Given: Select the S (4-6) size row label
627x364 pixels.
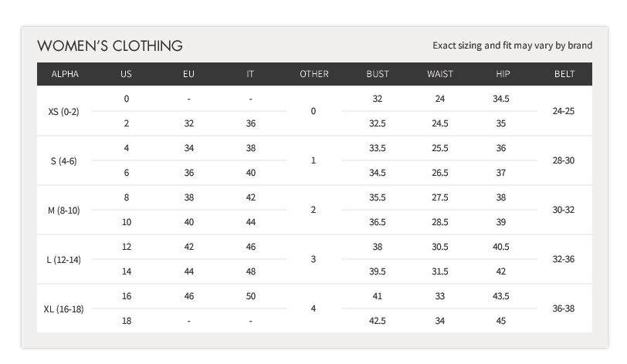Looking at the screenshot, I should 64,160.
